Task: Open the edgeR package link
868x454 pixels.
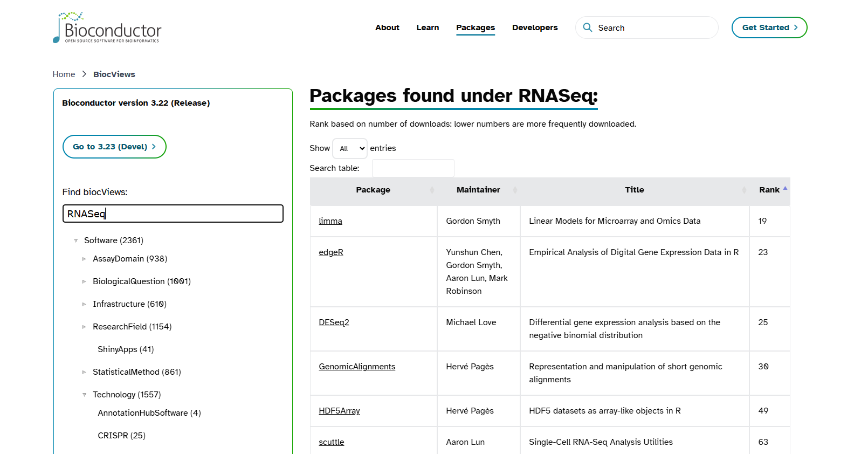Action: [330, 252]
